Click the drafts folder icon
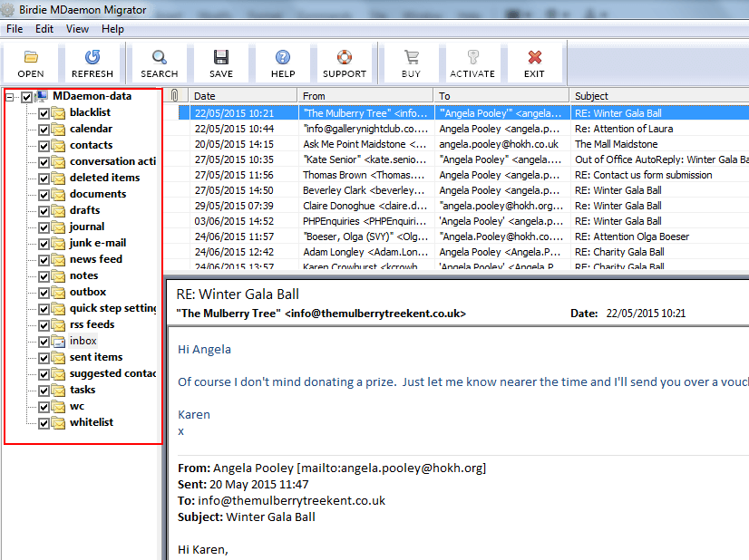 (58, 211)
